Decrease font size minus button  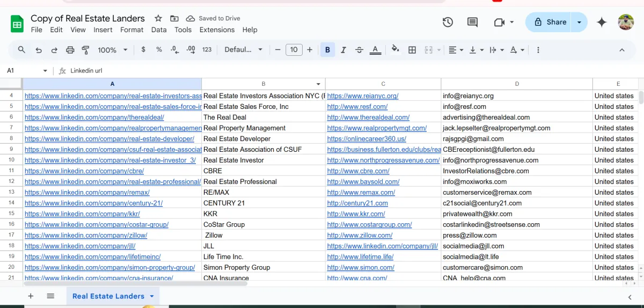(277, 50)
